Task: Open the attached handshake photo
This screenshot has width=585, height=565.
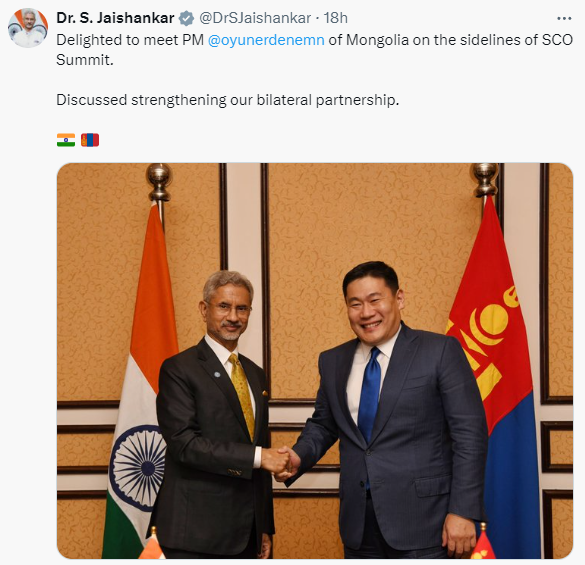Action: (x=315, y=360)
